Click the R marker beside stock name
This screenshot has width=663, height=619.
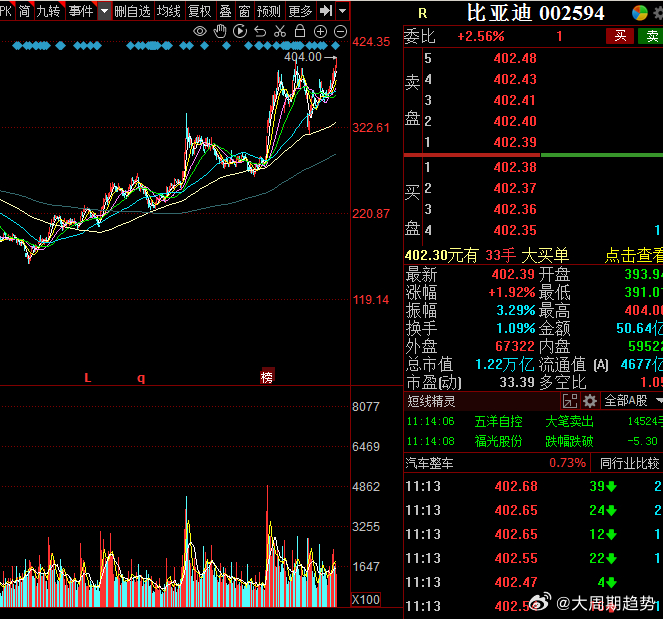point(422,14)
